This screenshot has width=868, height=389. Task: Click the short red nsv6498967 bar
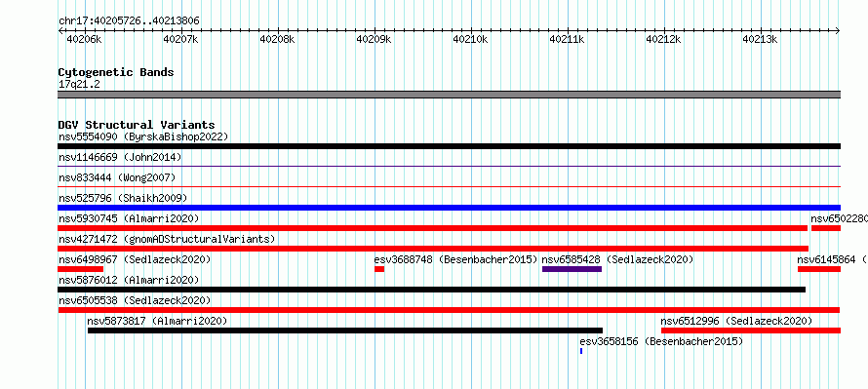[80, 269]
